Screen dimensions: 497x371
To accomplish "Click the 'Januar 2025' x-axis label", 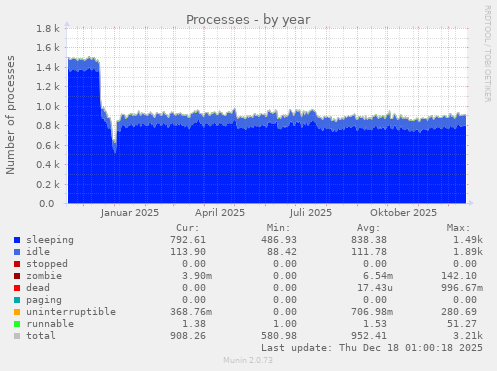I will click(x=130, y=213).
